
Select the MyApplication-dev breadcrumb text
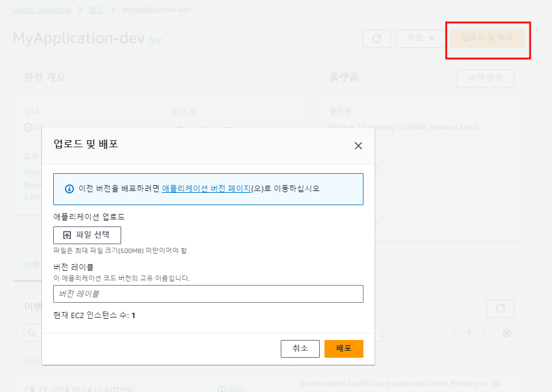point(157,10)
